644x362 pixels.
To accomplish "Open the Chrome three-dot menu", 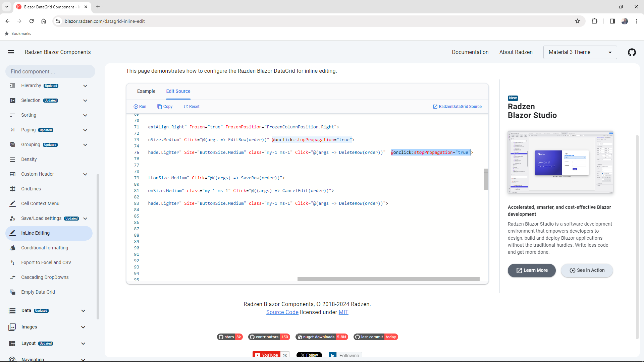I will [636, 21].
